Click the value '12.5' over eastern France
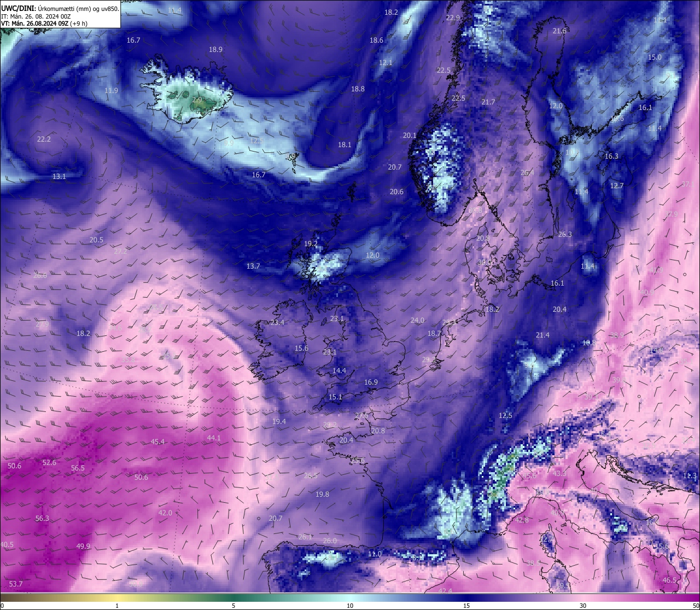 coord(505,415)
